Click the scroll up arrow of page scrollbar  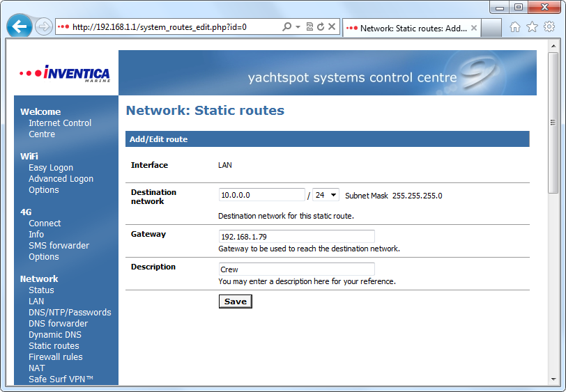[x=553, y=46]
